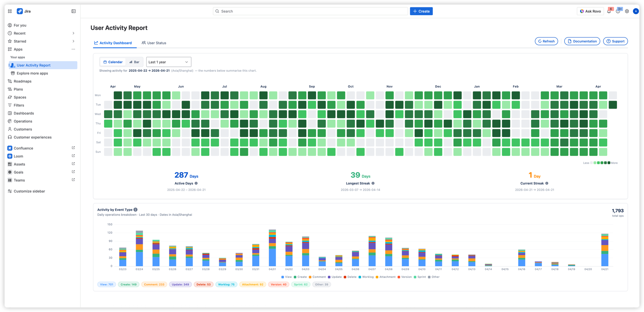This screenshot has height=312, width=644.
Task: Open the notifications bell
Action: point(609,11)
